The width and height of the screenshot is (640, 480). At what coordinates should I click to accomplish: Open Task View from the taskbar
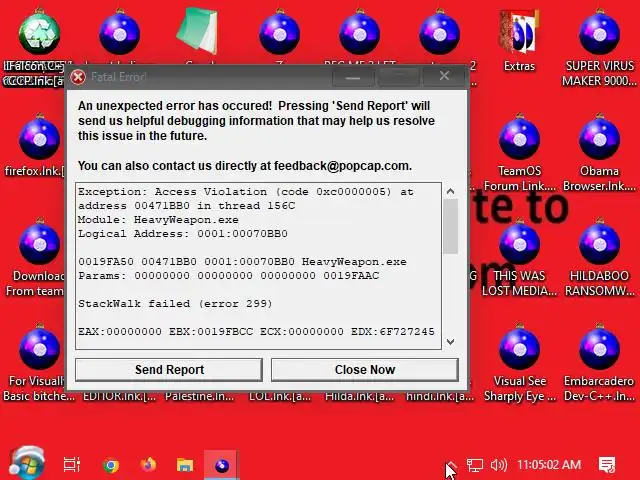[72, 465]
